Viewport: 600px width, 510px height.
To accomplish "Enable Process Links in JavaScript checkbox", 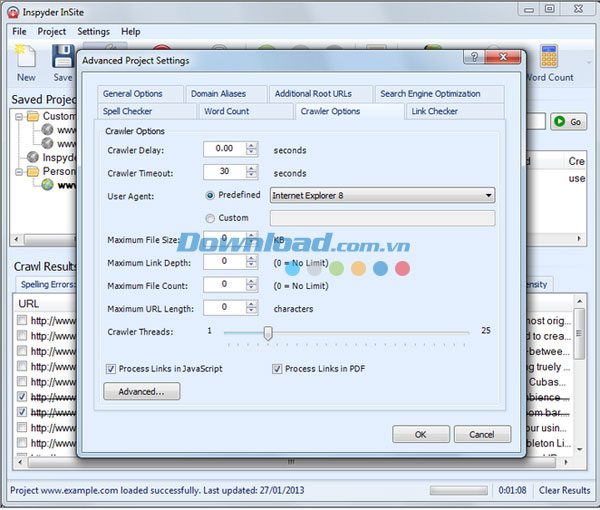I will coord(111,369).
